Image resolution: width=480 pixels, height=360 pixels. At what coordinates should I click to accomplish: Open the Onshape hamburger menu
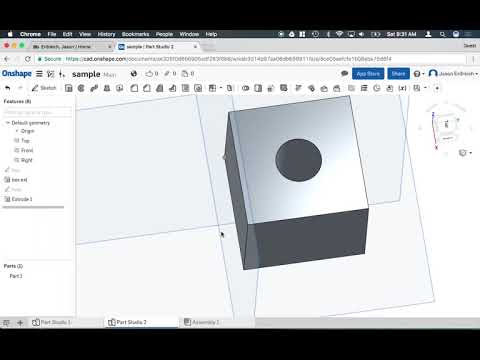click(x=39, y=74)
